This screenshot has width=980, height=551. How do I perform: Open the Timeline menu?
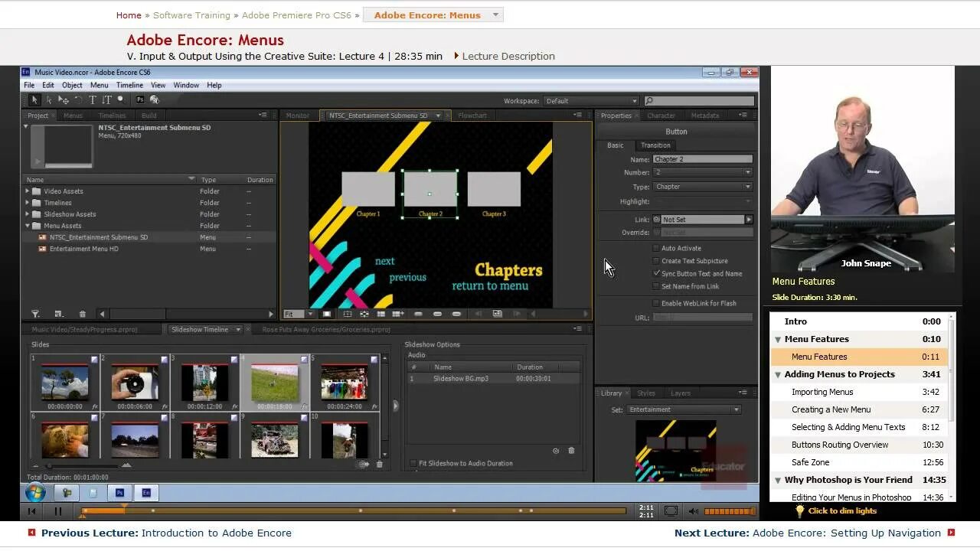click(129, 85)
